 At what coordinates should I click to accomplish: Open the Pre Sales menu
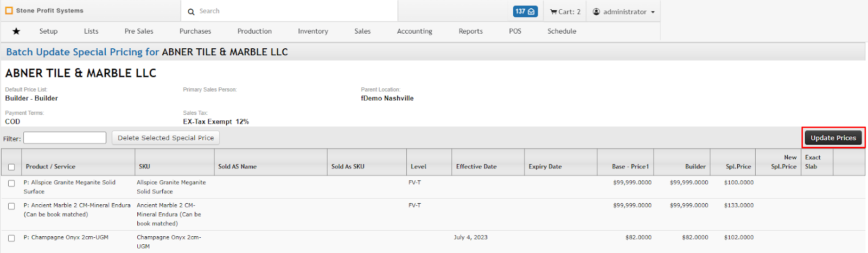tap(139, 31)
